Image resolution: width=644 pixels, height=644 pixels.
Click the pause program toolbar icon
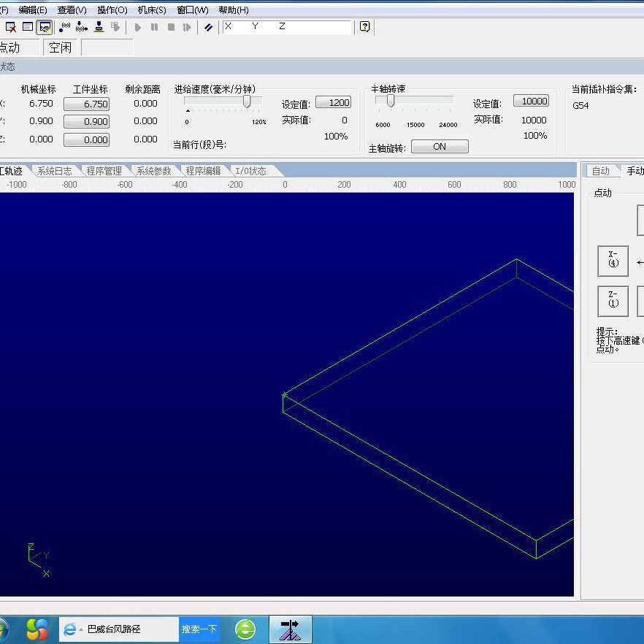[x=154, y=27]
